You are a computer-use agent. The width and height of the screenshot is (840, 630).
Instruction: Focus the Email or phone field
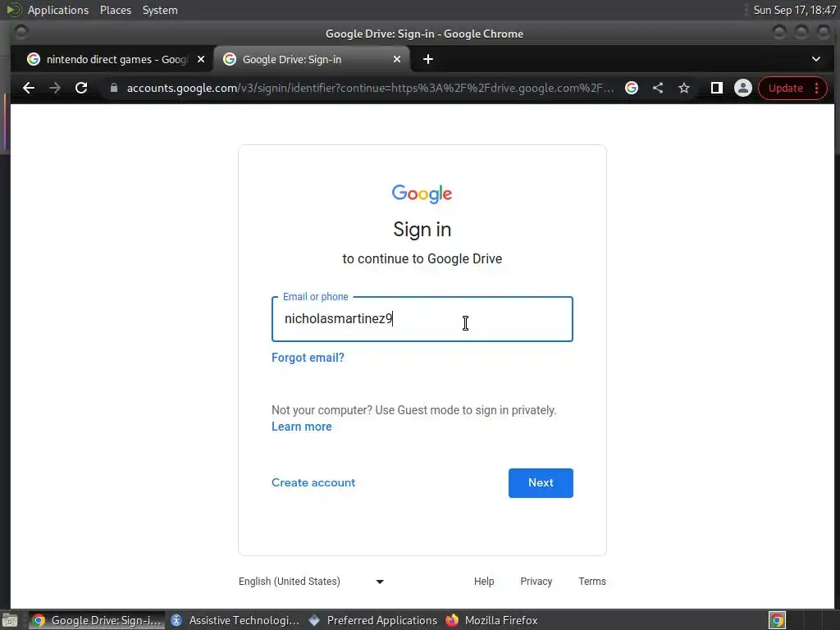(422, 319)
